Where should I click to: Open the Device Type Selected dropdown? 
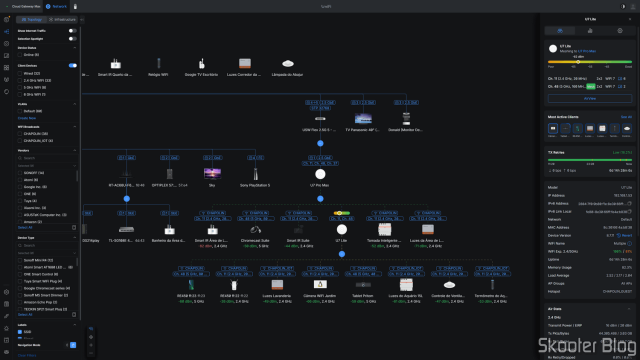[x=47, y=253]
